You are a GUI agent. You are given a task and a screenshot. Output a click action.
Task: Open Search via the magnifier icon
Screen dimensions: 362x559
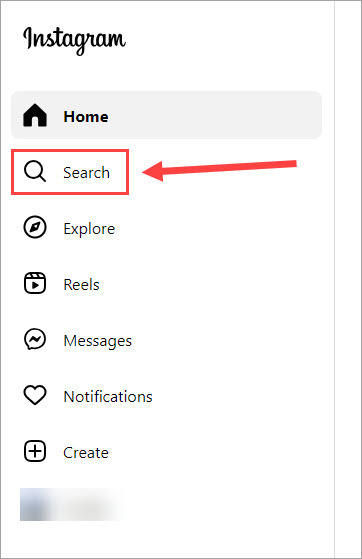(x=35, y=171)
